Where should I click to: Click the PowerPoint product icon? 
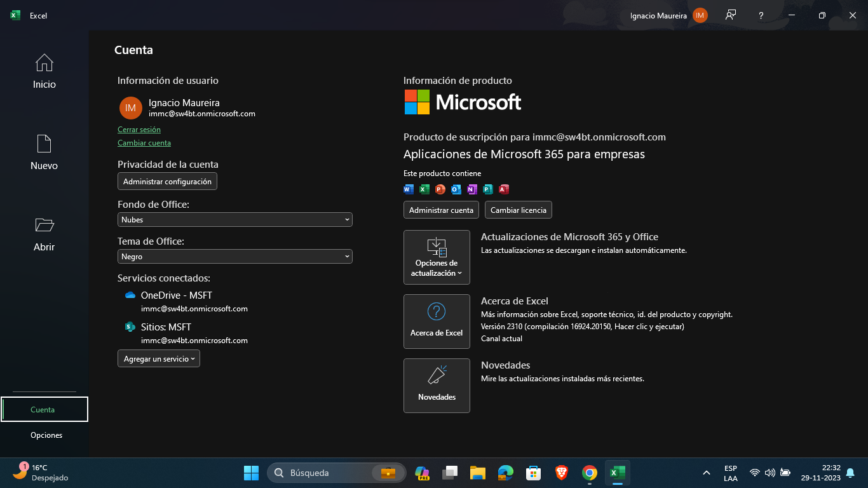[x=440, y=189]
